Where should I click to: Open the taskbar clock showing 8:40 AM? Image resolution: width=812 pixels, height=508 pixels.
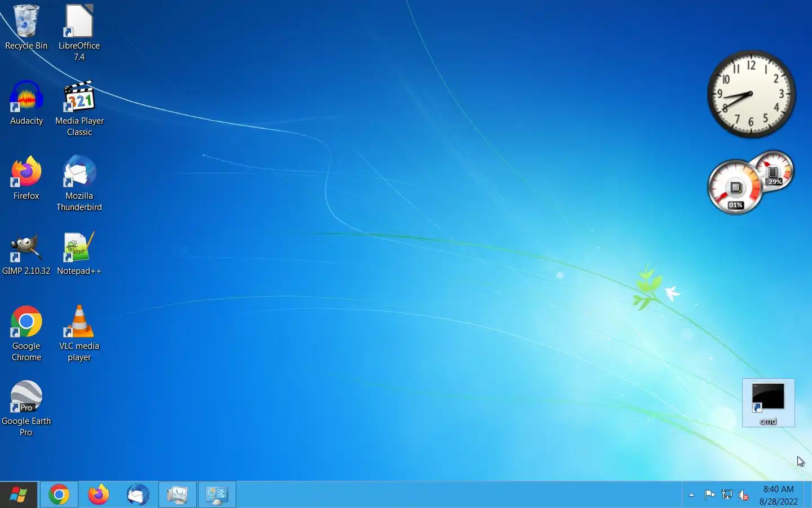(779, 495)
